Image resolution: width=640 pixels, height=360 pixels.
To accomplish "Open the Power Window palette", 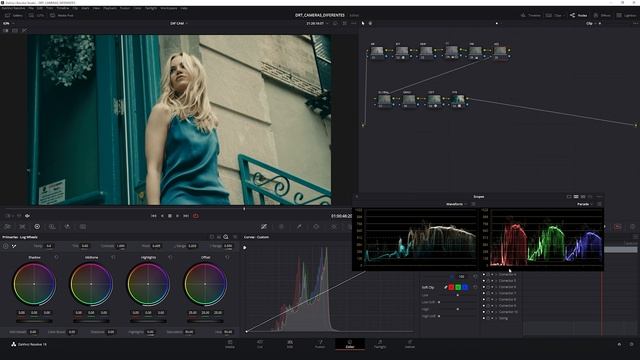I will pos(316,227).
